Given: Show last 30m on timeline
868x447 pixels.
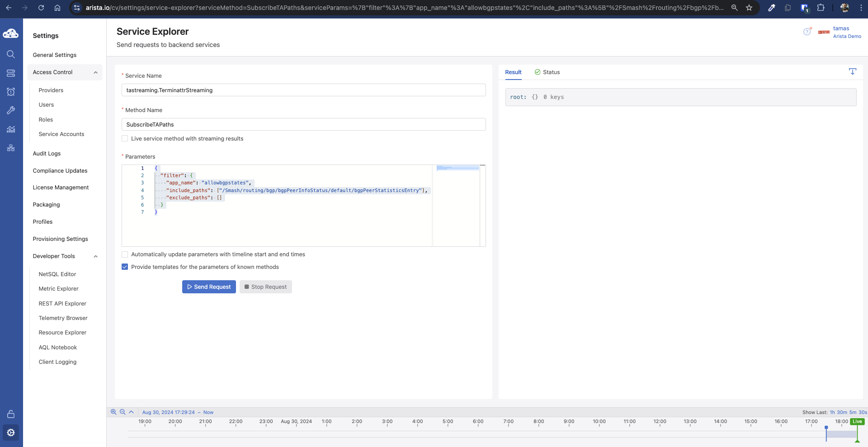Looking at the screenshot, I should [x=842, y=412].
